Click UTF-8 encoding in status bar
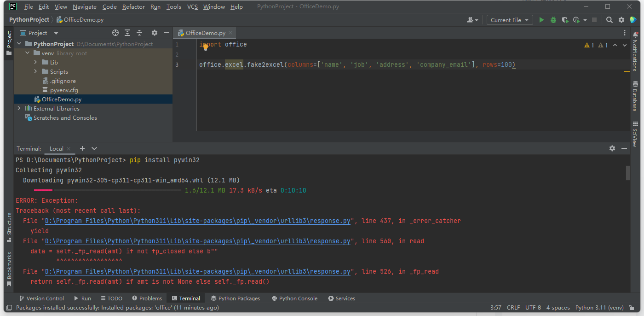644x316 pixels. pos(533,308)
